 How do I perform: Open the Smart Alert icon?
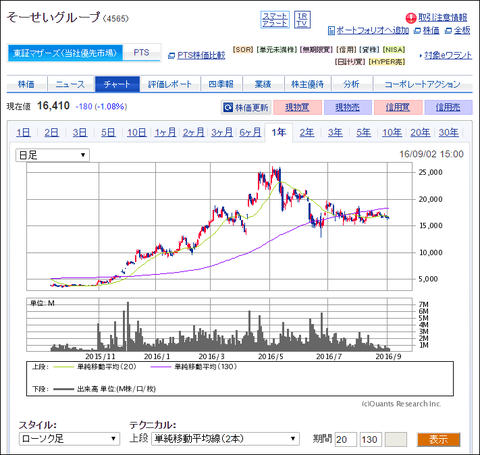tap(275, 20)
